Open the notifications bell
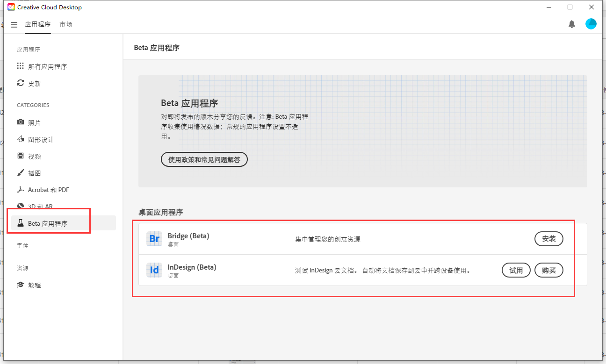606x364 pixels. pyautogui.click(x=572, y=24)
